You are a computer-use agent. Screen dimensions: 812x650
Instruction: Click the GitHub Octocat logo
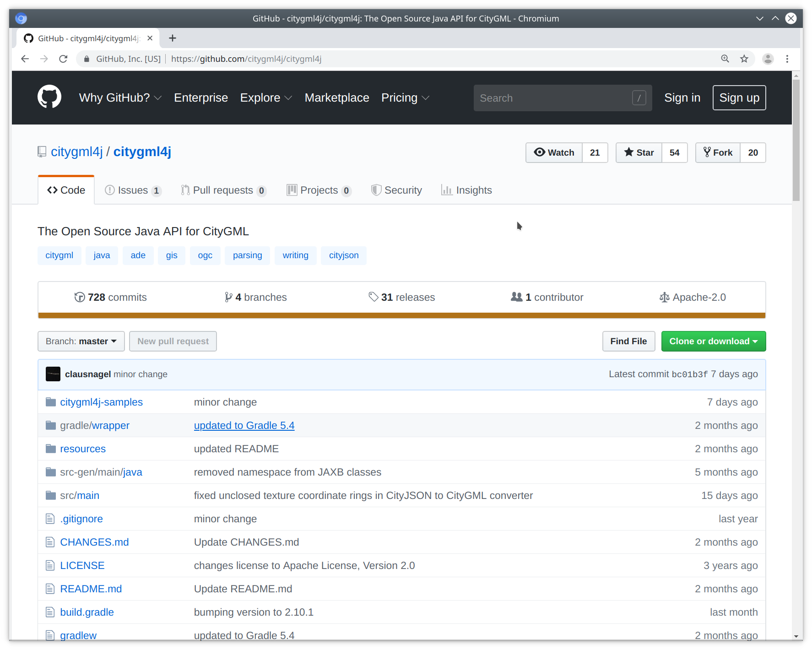pyautogui.click(x=49, y=97)
